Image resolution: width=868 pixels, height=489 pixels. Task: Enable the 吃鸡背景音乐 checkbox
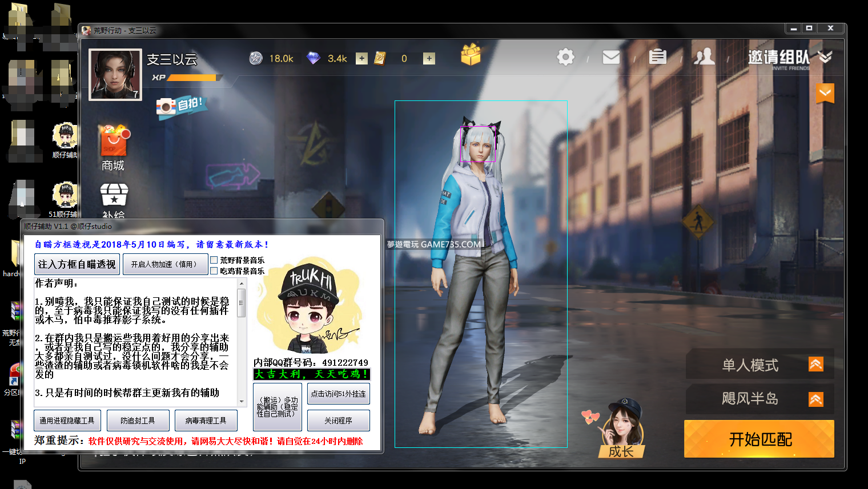pyautogui.click(x=214, y=271)
